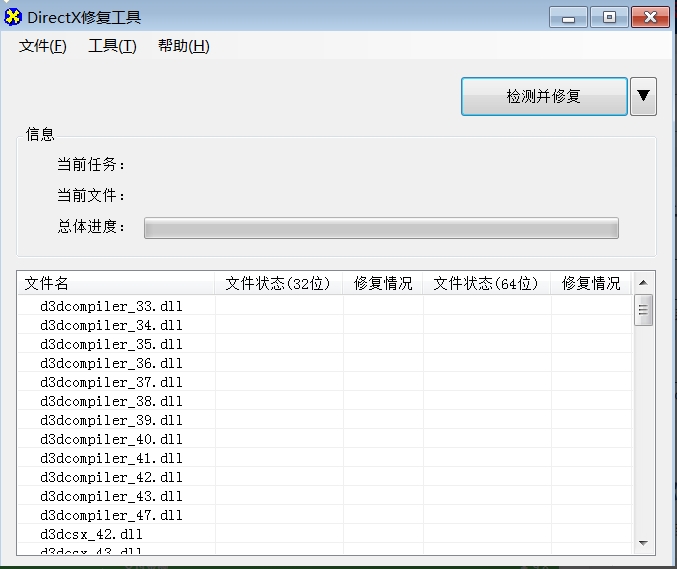
Task: Click the 修复情况 header after 64位 column
Action: [x=591, y=283]
